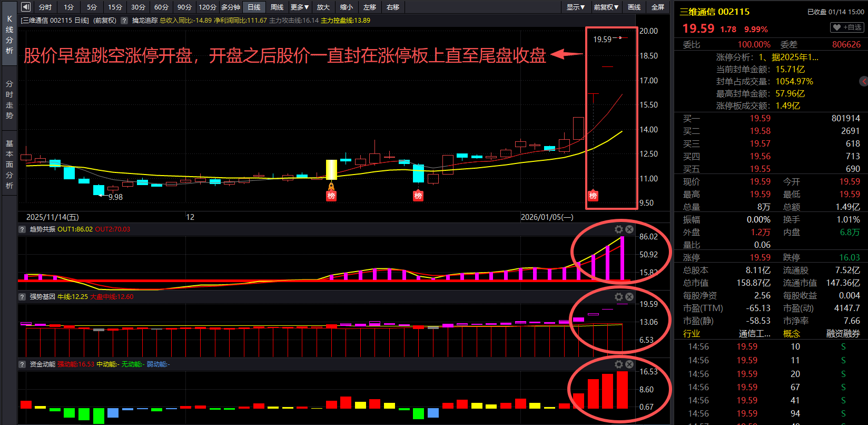Screen dimensions: 868x425
Task: Open settings gear of 趋势共振 panel
Action: 619,229
